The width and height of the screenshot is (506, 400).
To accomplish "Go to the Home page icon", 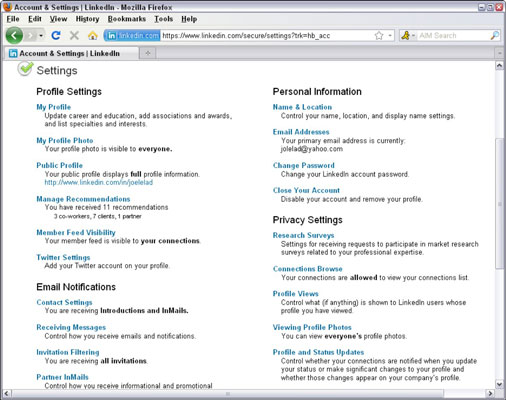I will pos(93,35).
